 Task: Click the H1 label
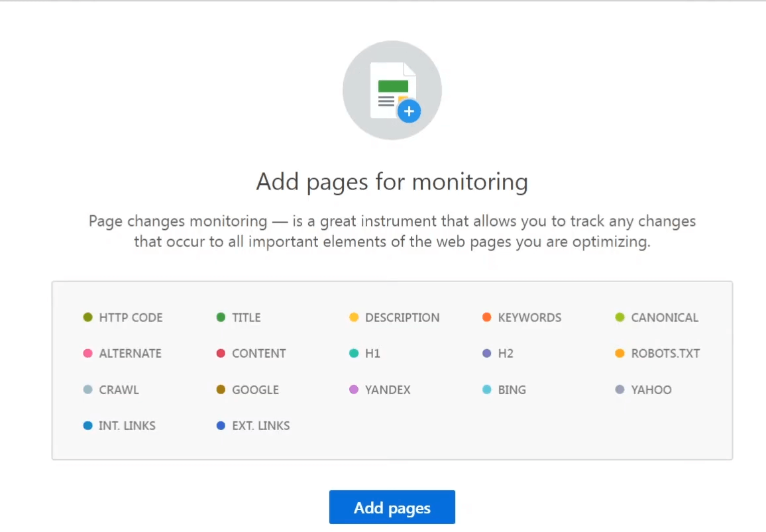(x=372, y=353)
